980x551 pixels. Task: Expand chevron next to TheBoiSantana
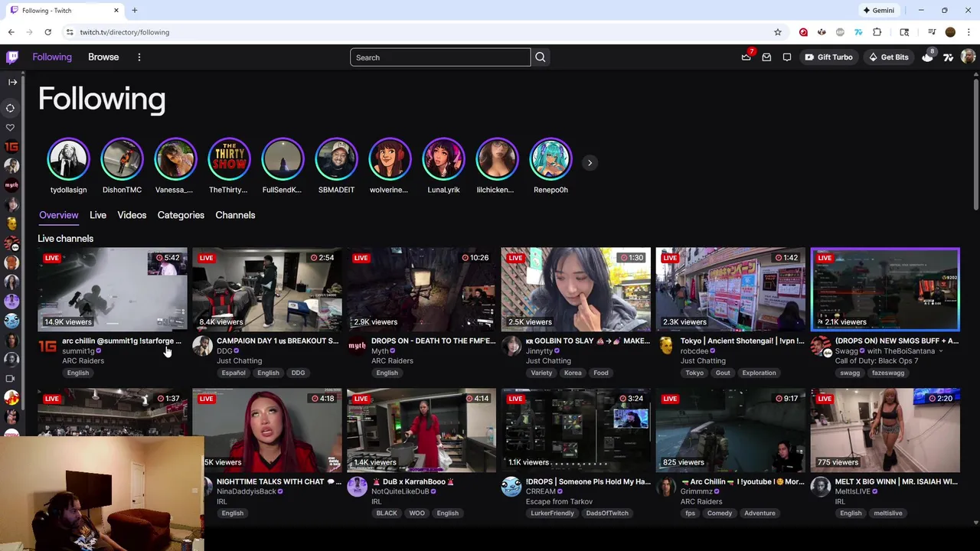pos(941,351)
